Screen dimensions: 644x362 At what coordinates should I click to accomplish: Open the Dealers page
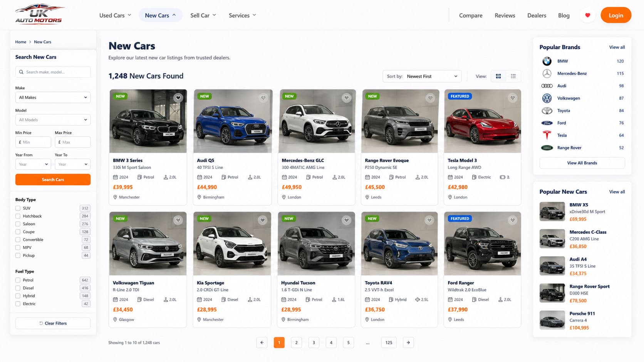click(537, 15)
